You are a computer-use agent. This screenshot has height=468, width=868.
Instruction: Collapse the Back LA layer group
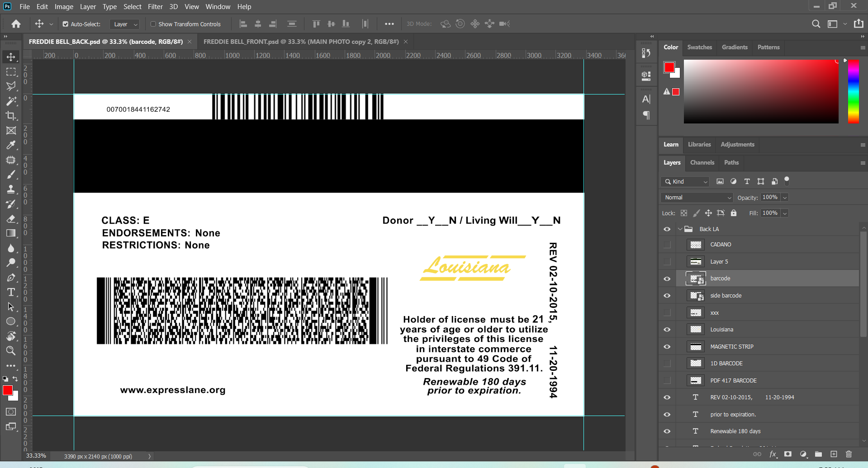click(x=680, y=229)
